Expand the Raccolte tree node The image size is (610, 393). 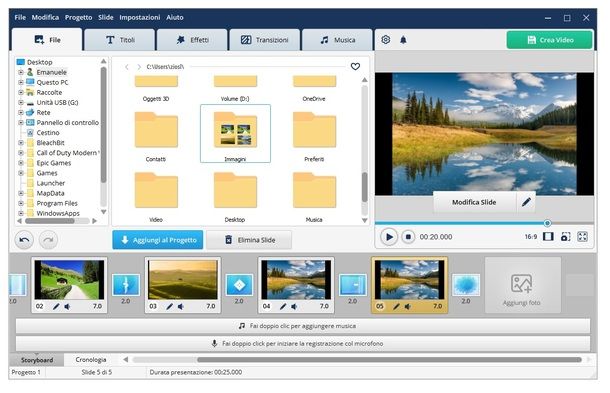[21, 93]
